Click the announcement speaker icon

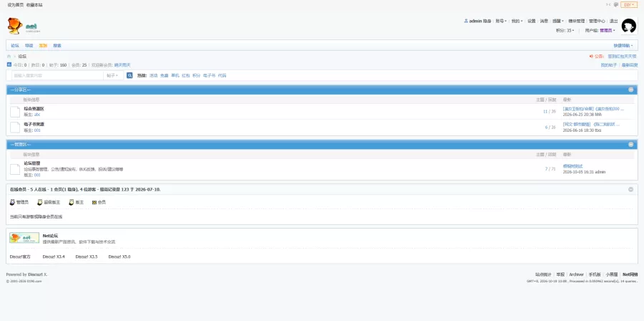coord(591,57)
